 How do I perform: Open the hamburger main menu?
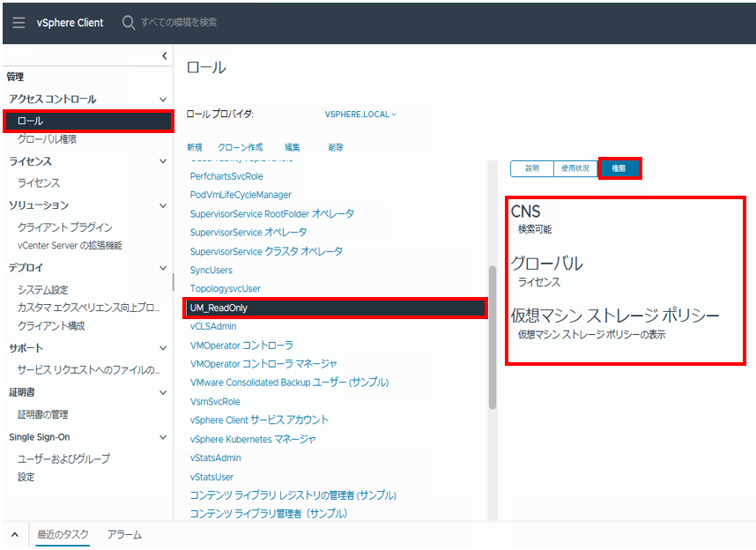coord(19,22)
